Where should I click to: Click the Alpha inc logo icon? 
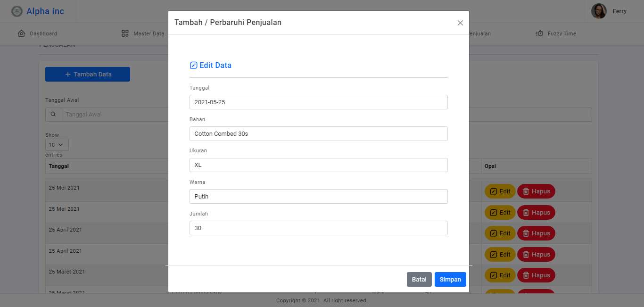tap(17, 11)
